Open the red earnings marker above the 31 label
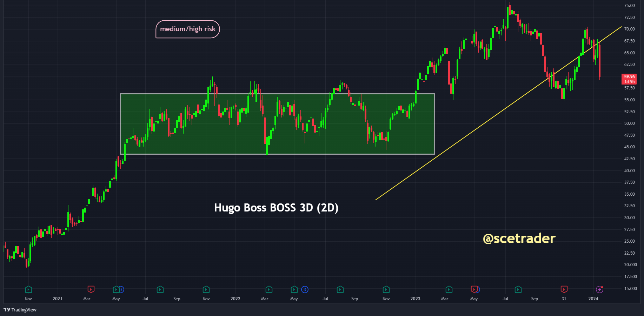This screenshot has height=316, width=644. [564, 289]
